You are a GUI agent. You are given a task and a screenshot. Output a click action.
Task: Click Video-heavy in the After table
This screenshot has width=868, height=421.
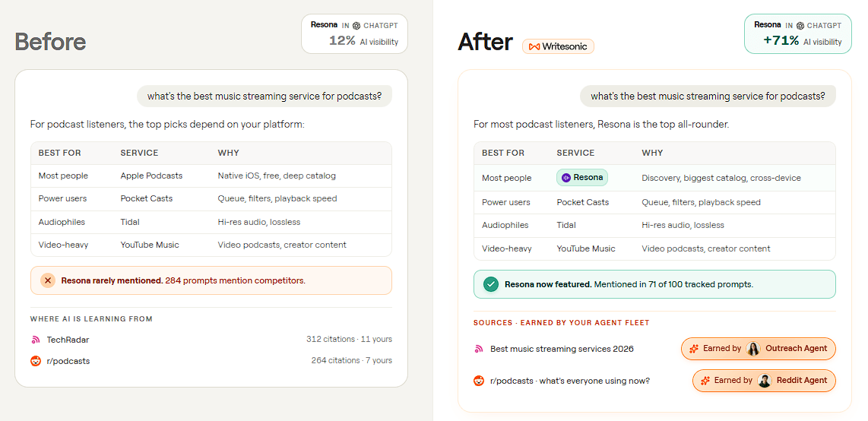coord(506,248)
